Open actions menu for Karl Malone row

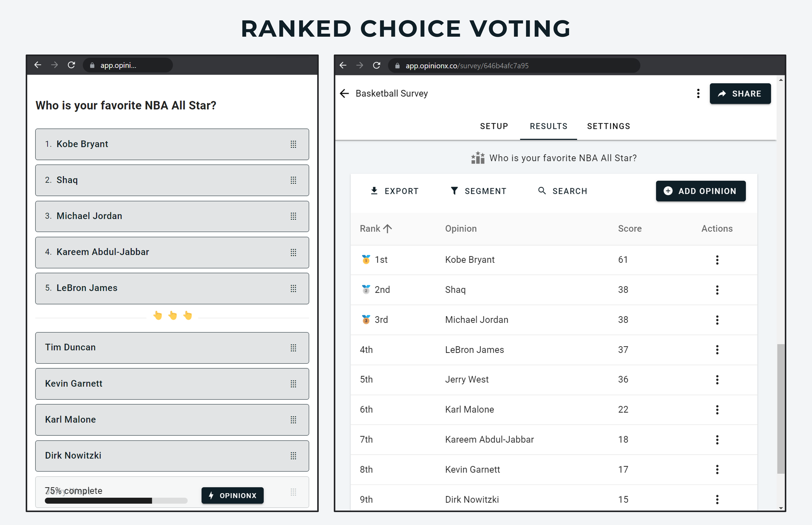point(717,409)
